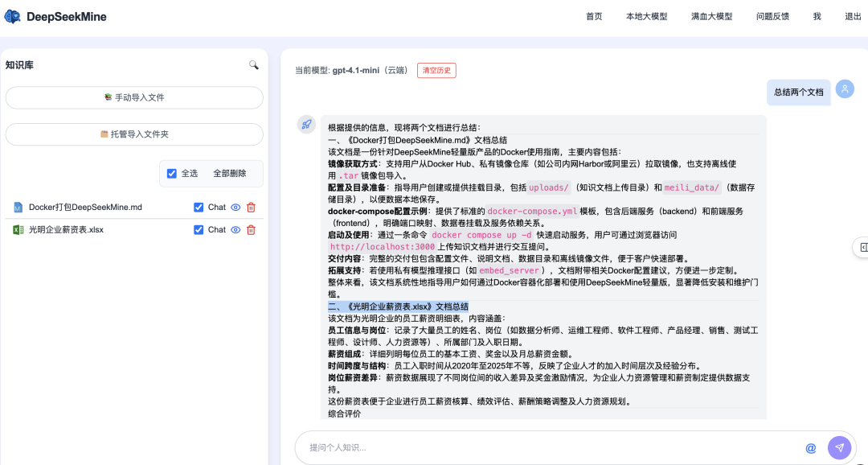This screenshot has height=465, width=868.
Task: Click the Excel file icon for 光明企业薪资表.xlsx
Action: tap(18, 229)
